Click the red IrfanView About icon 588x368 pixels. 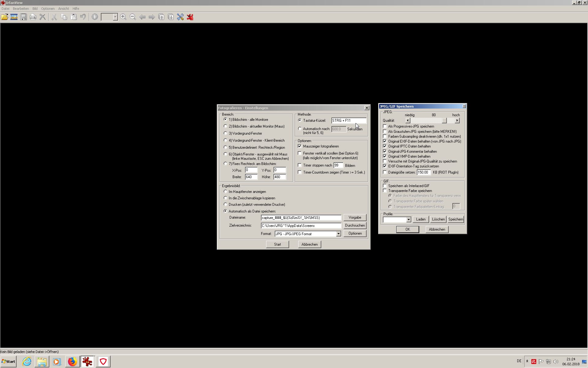(x=190, y=17)
